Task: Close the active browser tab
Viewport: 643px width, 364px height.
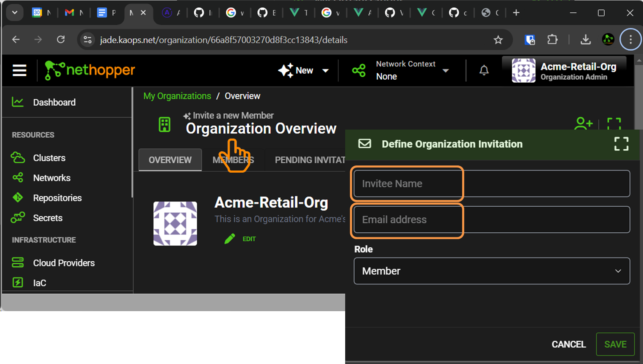Action: click(x=143, y=13)
